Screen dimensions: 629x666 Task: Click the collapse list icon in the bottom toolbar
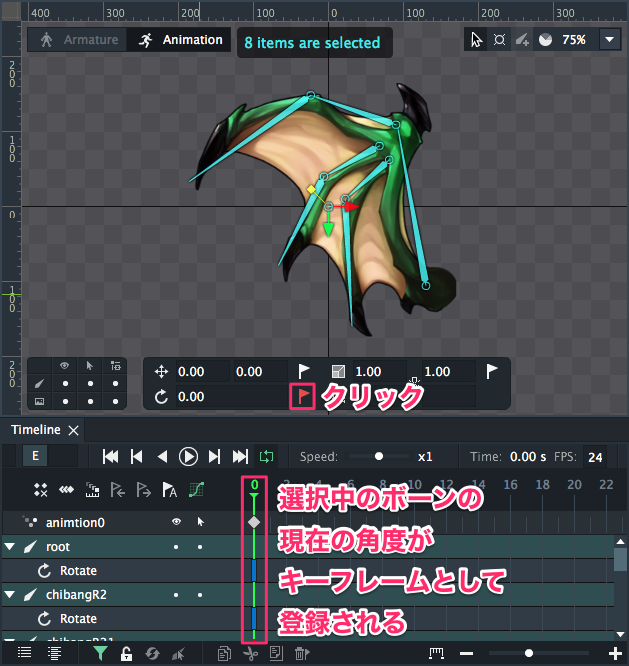pos(54,653)
